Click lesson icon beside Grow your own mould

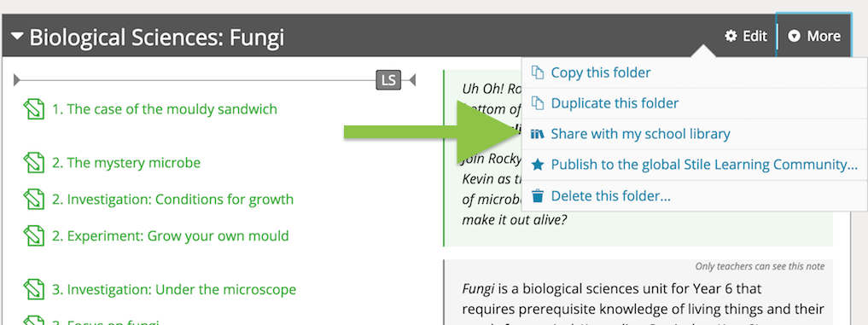[x=34, y=236]
